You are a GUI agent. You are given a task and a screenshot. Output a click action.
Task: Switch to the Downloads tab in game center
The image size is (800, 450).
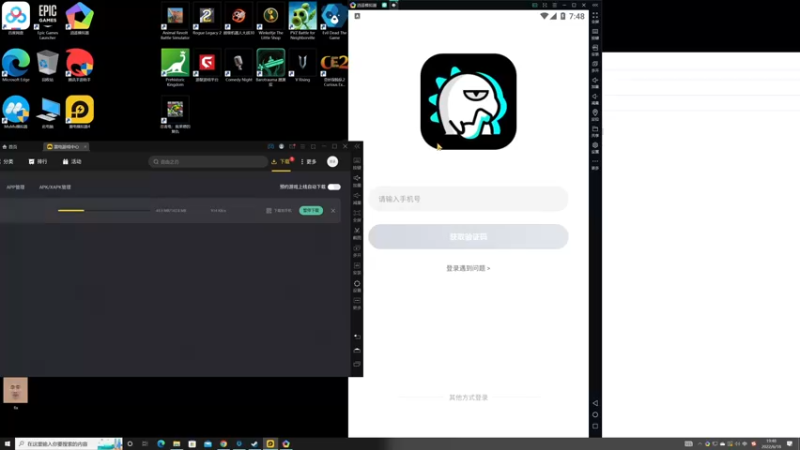(282, 162)
